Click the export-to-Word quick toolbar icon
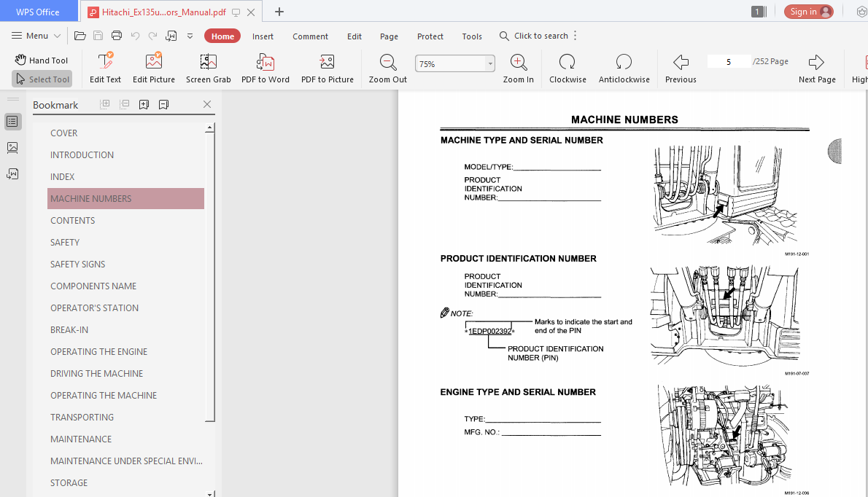 pyautogui.click(x=171, y=36)
